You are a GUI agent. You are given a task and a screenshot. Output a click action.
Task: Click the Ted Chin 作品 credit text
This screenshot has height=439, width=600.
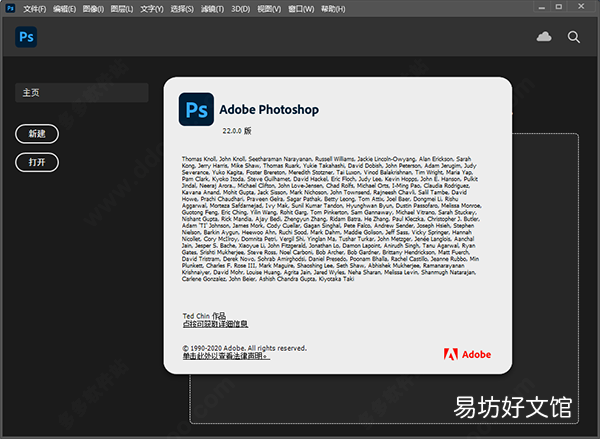coord(204,316)
